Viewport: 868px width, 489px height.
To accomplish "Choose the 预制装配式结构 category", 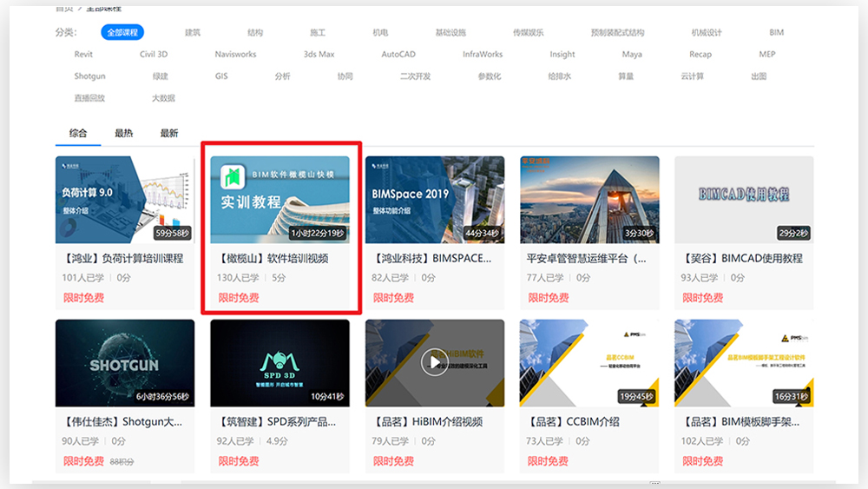I will point(618,33).
